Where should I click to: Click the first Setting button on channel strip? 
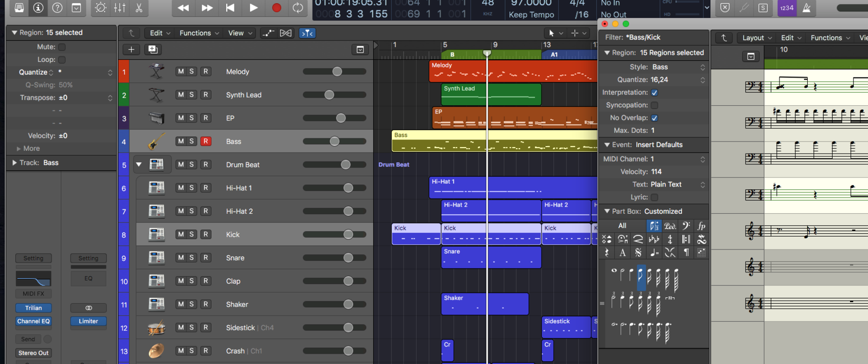(34, 259)
